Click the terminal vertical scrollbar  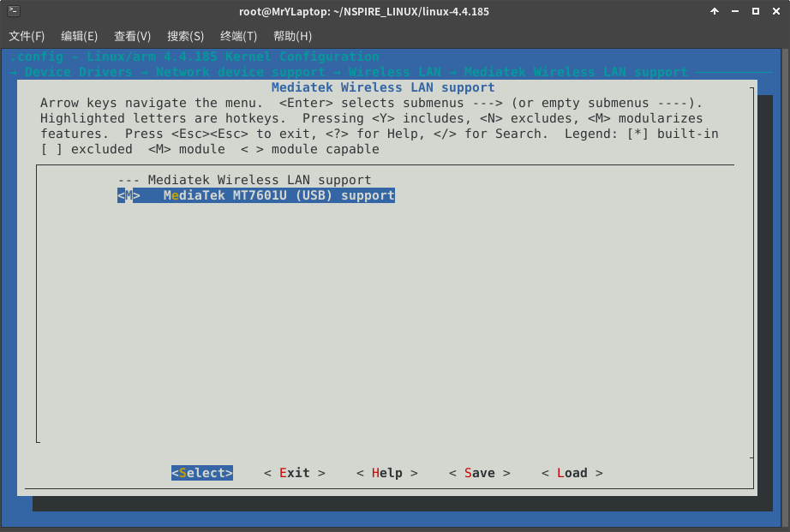[786, 287]
